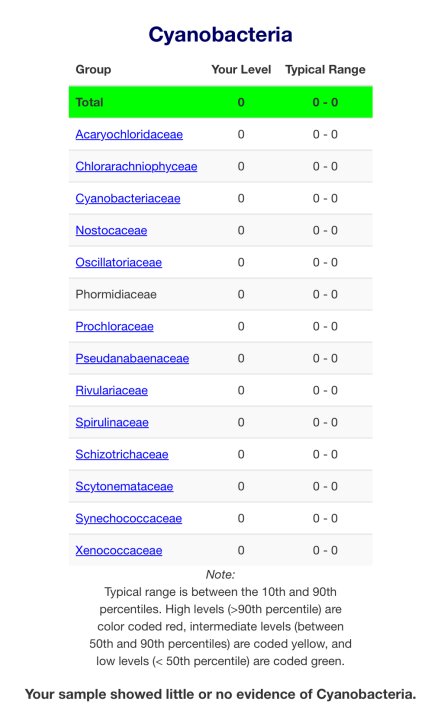
Task: Open the Schizotrichaceae link
Action: [122, 455]
